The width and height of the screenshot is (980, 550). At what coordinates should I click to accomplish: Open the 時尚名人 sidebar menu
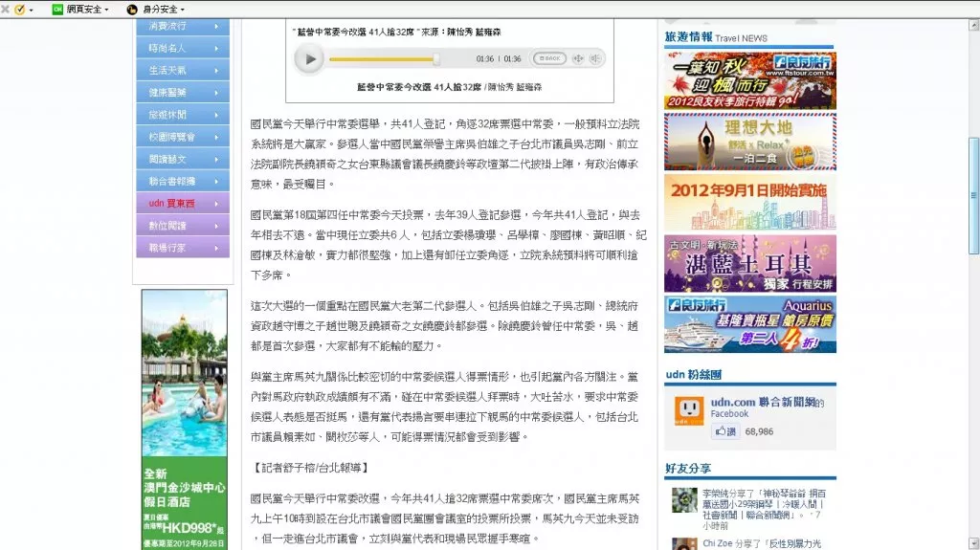click(x=183, y=48)
